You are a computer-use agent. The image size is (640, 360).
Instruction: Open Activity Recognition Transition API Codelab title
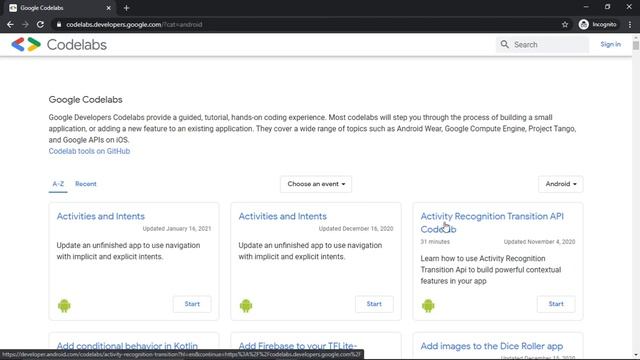(492, 222)
